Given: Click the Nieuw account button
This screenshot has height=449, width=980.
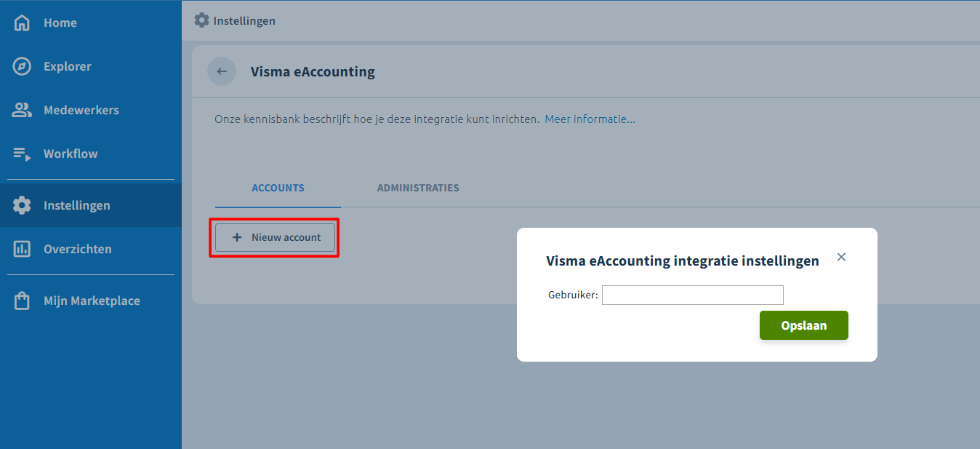Looking at the screenshot, I should [x=275, y=237].
